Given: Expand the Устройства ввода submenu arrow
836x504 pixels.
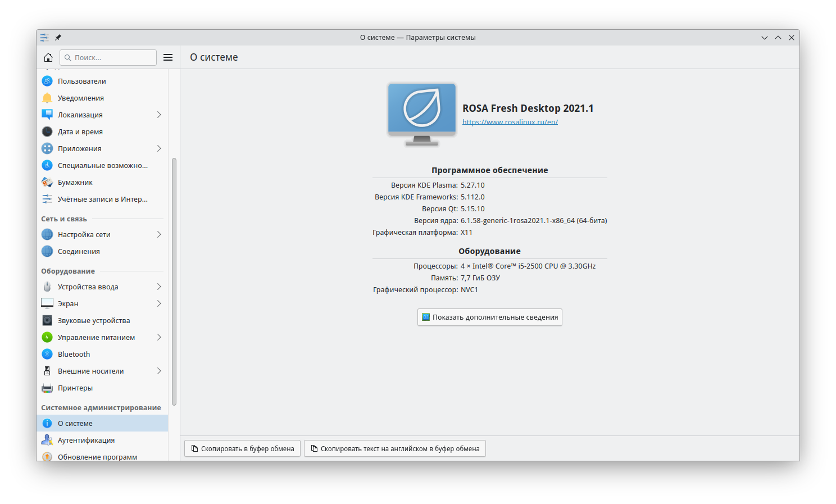Looking at the screenshot, I should click(x=159, y=287).
